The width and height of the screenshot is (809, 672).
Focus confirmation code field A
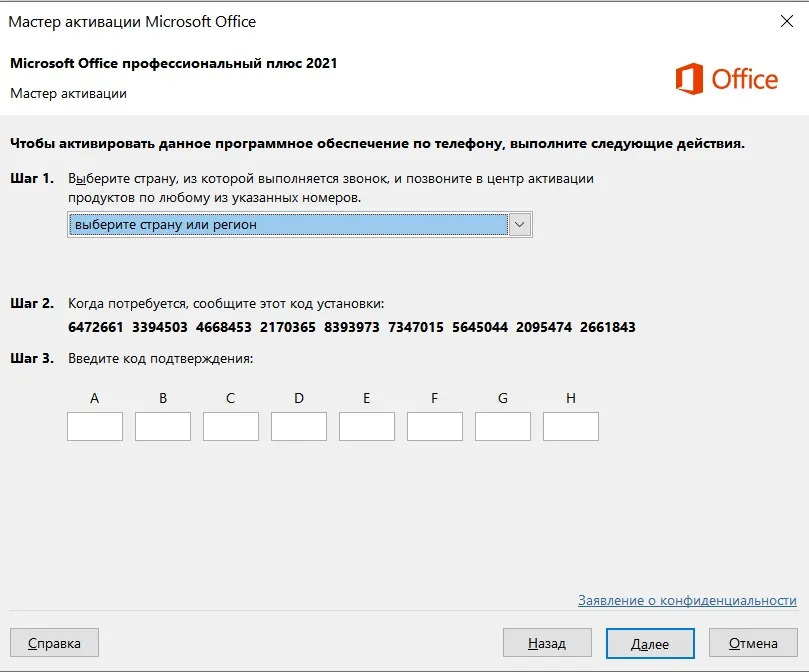pyautogui.click(x=95, y=426)
